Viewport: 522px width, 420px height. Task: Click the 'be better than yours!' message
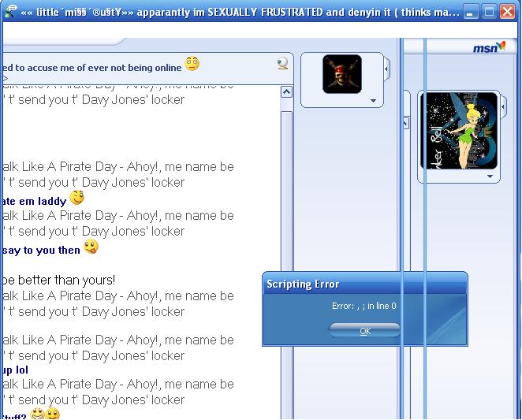coord(59,280)
